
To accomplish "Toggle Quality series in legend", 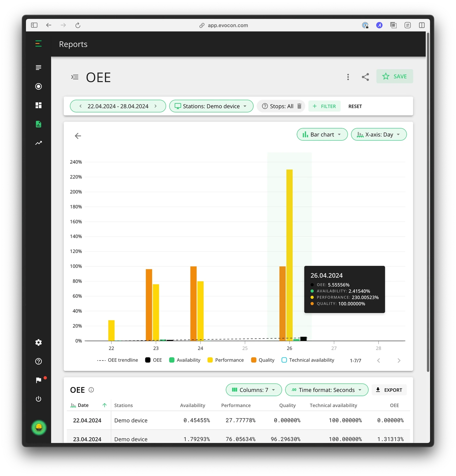I will tap(263, 360).
